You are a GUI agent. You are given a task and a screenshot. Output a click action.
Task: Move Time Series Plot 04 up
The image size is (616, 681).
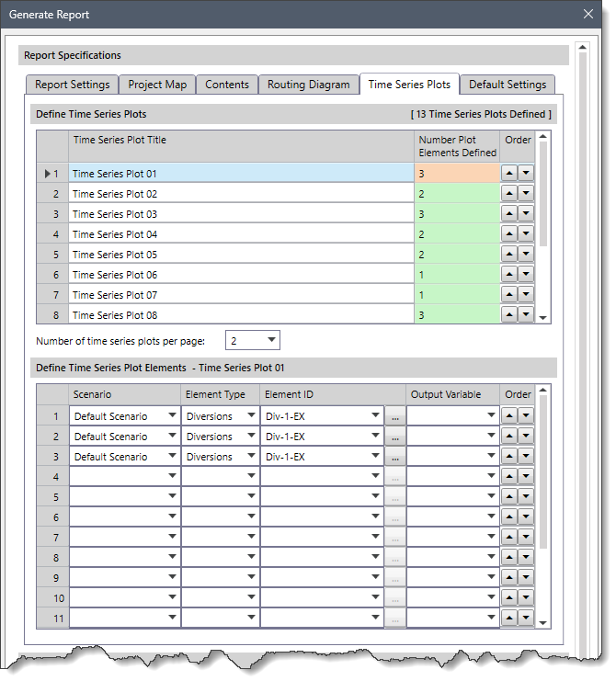(x=509, y=233)
